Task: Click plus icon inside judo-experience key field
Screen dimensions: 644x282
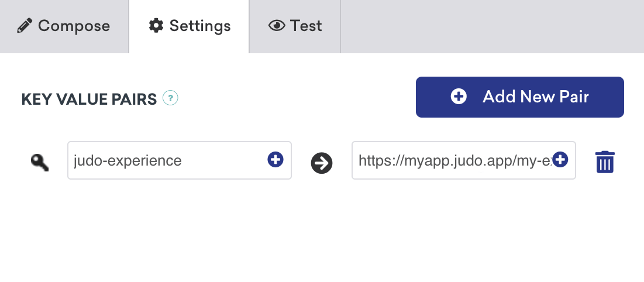Action: pos(275,160)
